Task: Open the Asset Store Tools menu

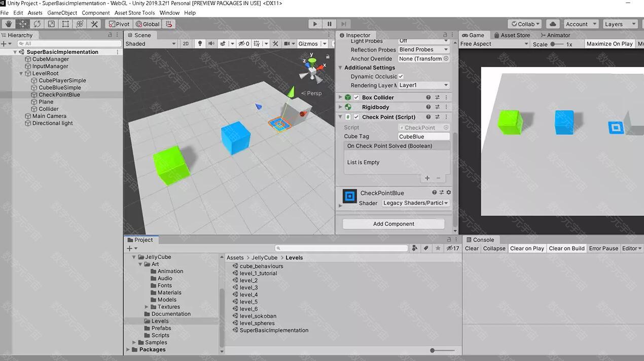Action: (134, 13)
